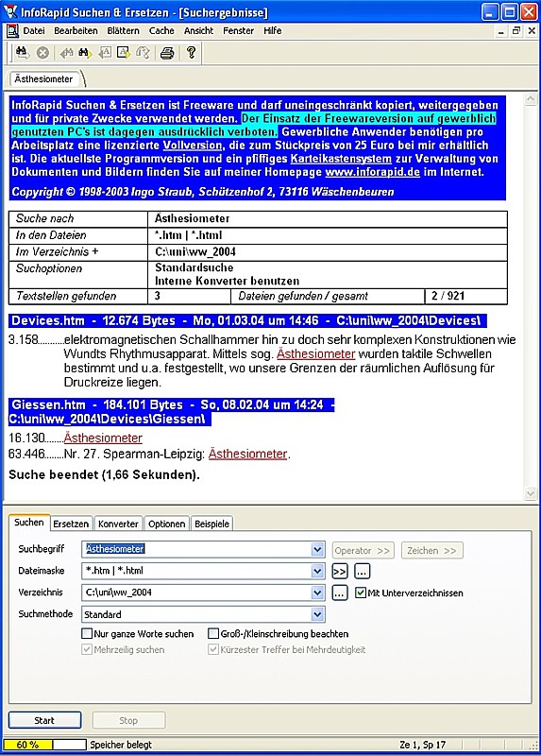Click the greyed undo replacement toolbar icon
This screenshot has height=756, width=541.
coord(144,53)
